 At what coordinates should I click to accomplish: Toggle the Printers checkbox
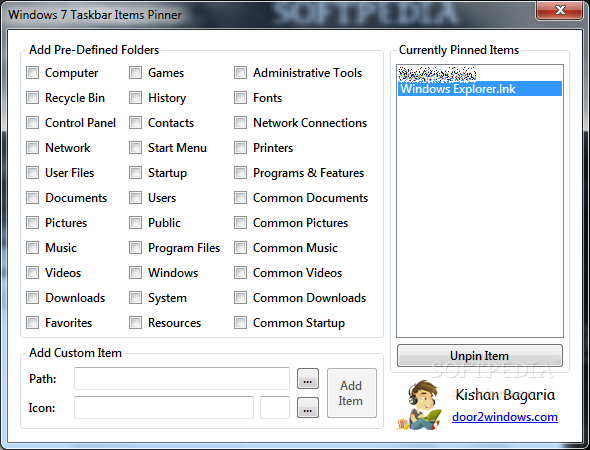pos(240,148)
